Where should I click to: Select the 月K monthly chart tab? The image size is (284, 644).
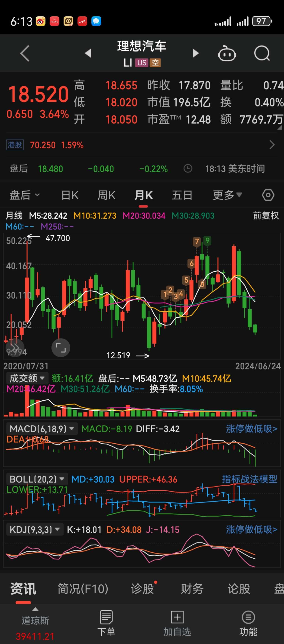point(143,195)
